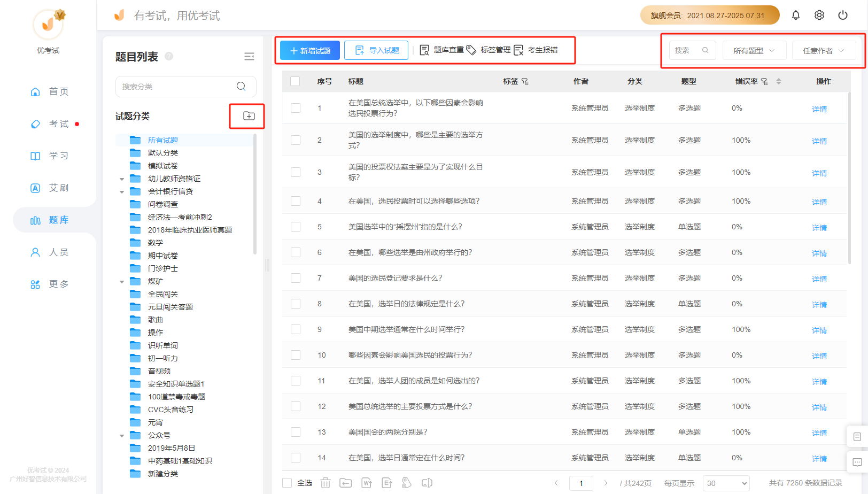Open 详情 for question 14
Viewport: 868px width, 494px height.
pos(819,459)
